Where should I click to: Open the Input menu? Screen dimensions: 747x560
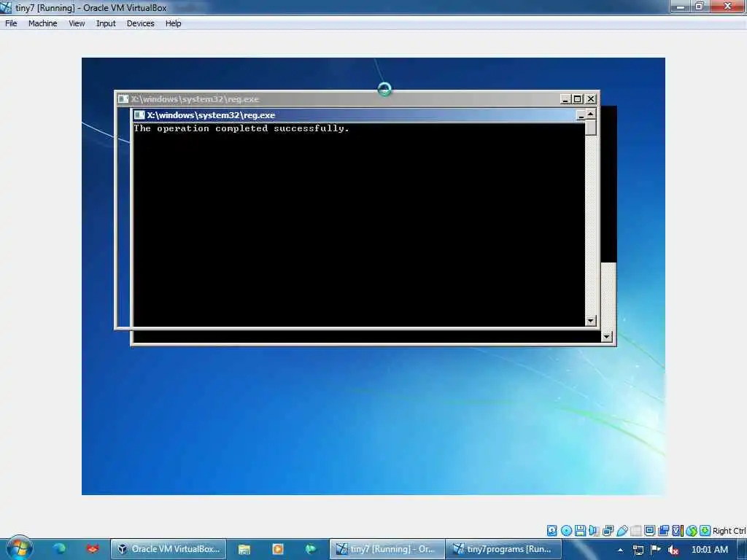point(106,23)
